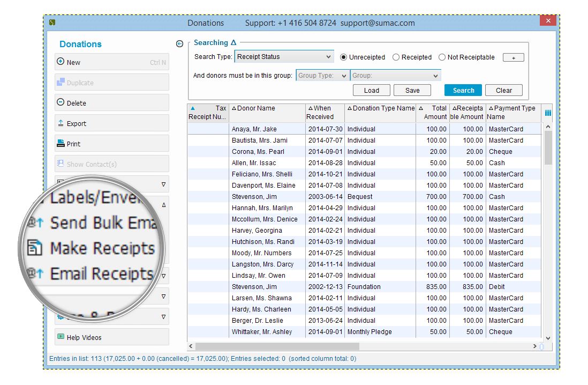
Task: Open the Group Type dropdown
Action: (322, 76)
